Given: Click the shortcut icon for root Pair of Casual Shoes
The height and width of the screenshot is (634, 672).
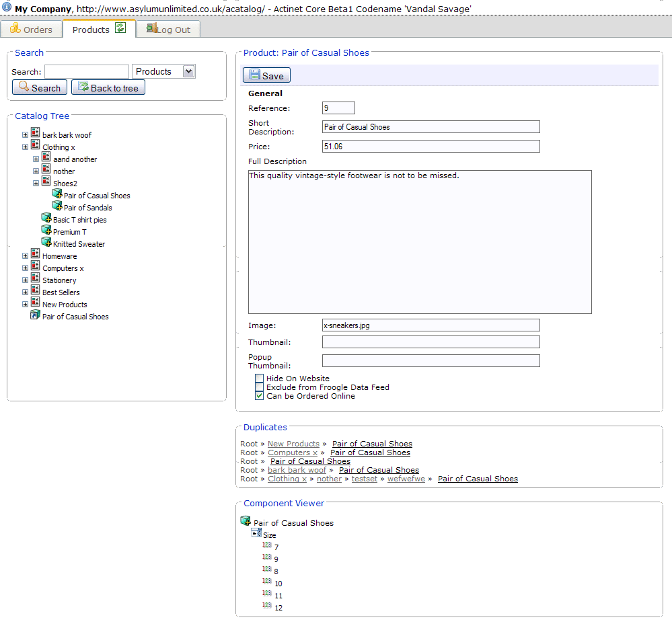Looking at the screenshot, I should click(36, 315).
